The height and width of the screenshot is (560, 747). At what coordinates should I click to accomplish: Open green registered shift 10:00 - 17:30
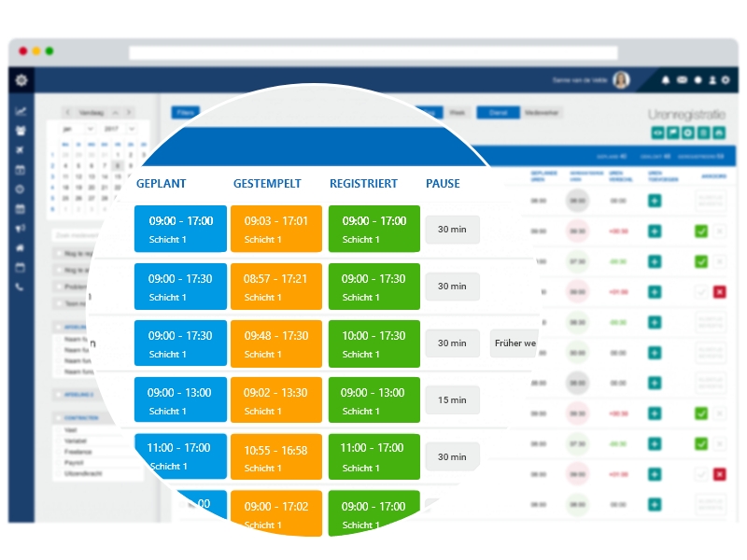tap(374, 343)
